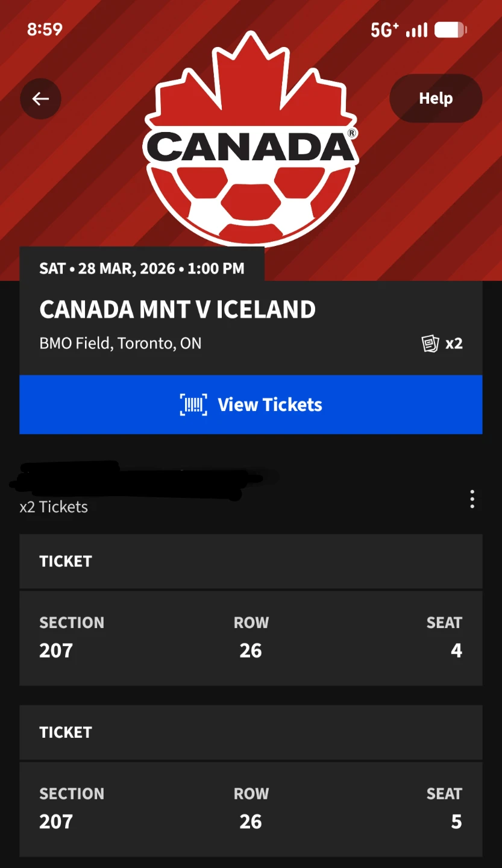Tap the back arrow button

(40, 99)
